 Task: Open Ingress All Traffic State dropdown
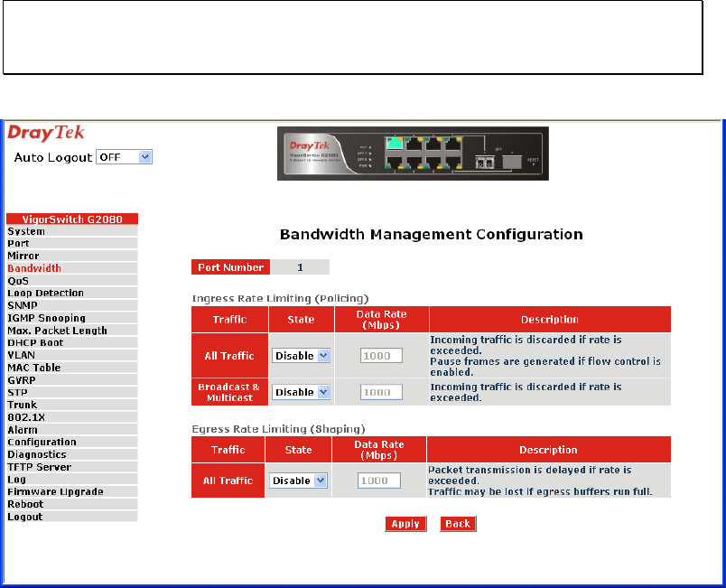pyautogui.click(x=301, y=356)
